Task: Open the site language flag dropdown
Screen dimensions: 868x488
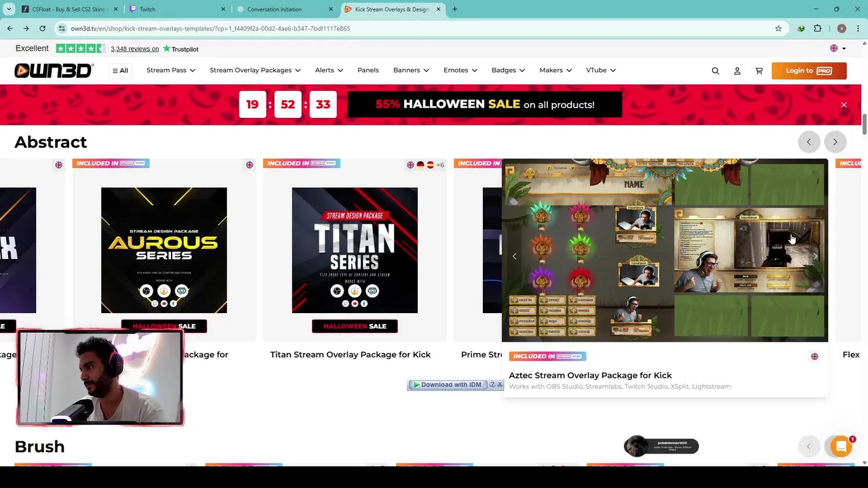Action: [x=838, y=48]
